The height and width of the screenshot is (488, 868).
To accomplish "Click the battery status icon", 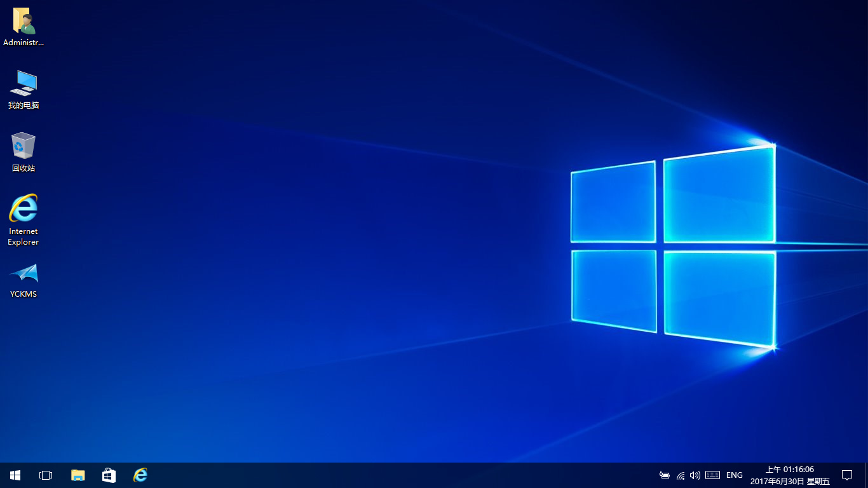I will 664,475.
